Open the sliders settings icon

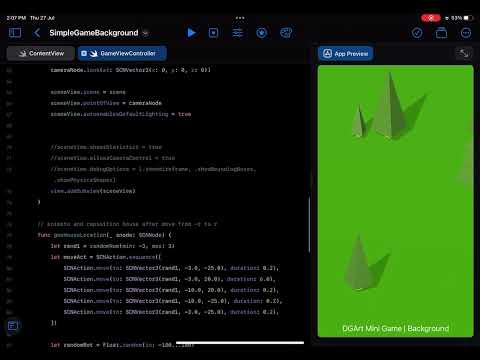click(x=237, y=33)
